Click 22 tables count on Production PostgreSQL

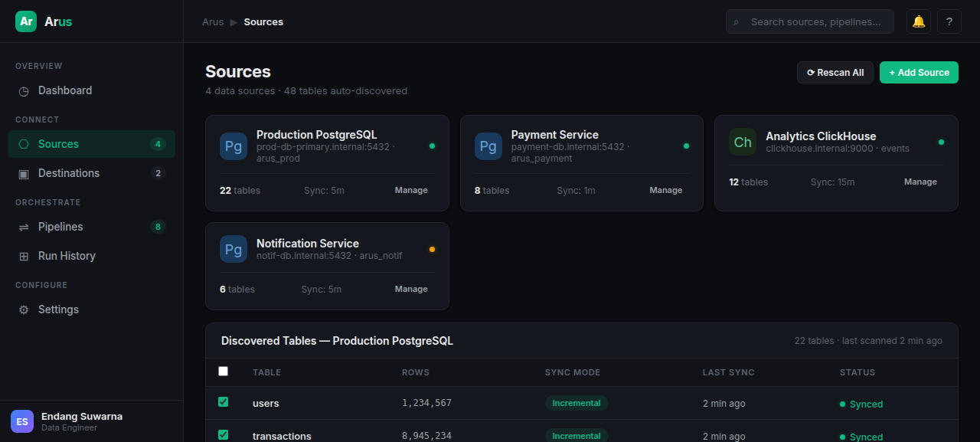click(240, 190)
